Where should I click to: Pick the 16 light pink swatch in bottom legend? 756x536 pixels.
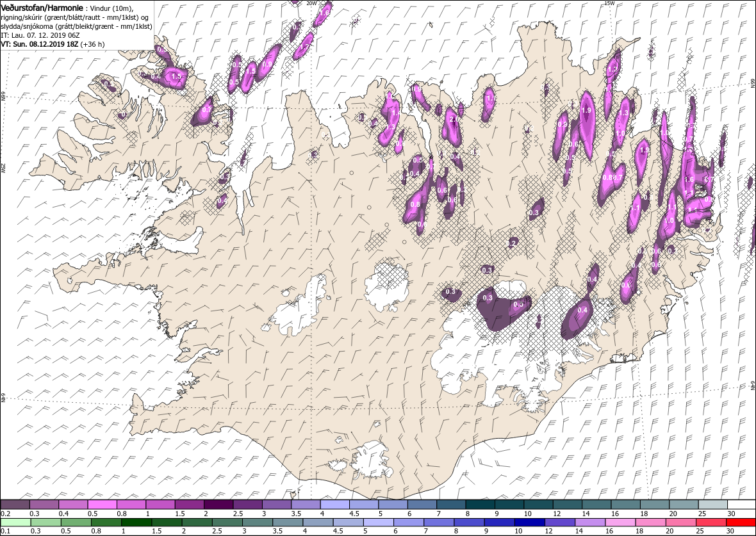(x=620, y=523)
